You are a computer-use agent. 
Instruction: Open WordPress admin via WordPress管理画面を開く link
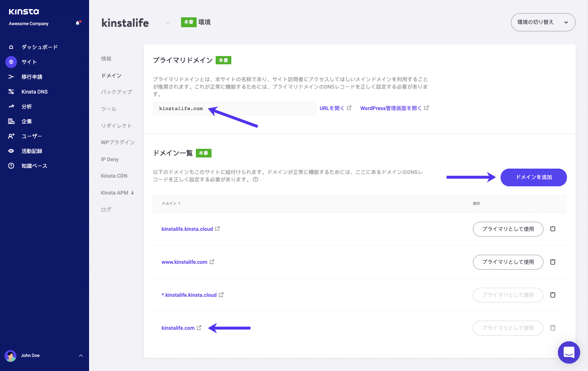391,108
